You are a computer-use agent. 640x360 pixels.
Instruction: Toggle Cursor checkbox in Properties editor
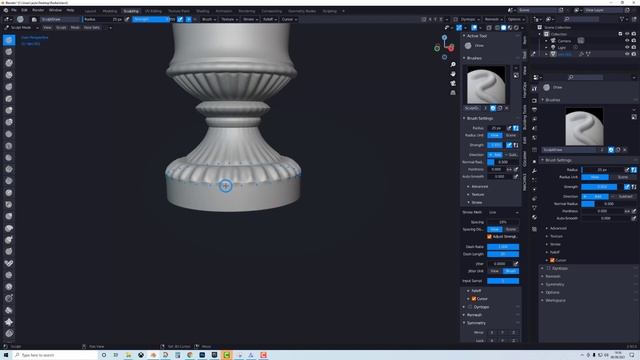tap(552, 260)
